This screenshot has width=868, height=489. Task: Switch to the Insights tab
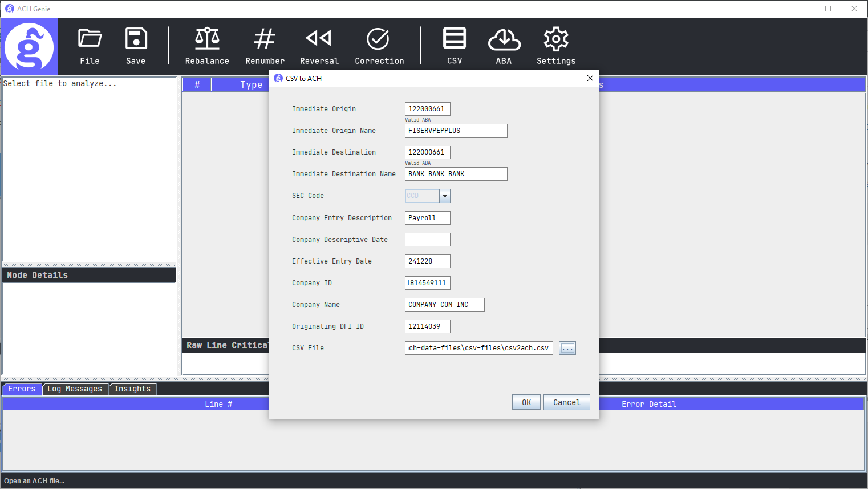point(132,389)
